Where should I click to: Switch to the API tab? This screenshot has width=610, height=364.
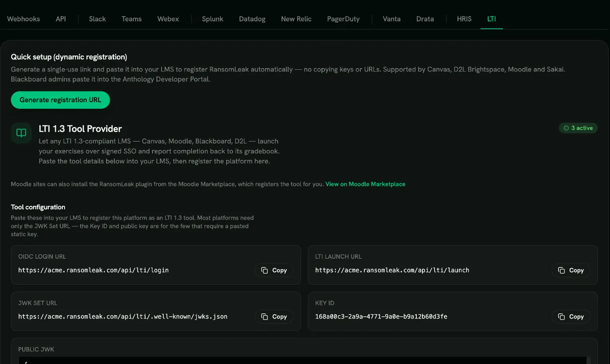click(61, 19)
